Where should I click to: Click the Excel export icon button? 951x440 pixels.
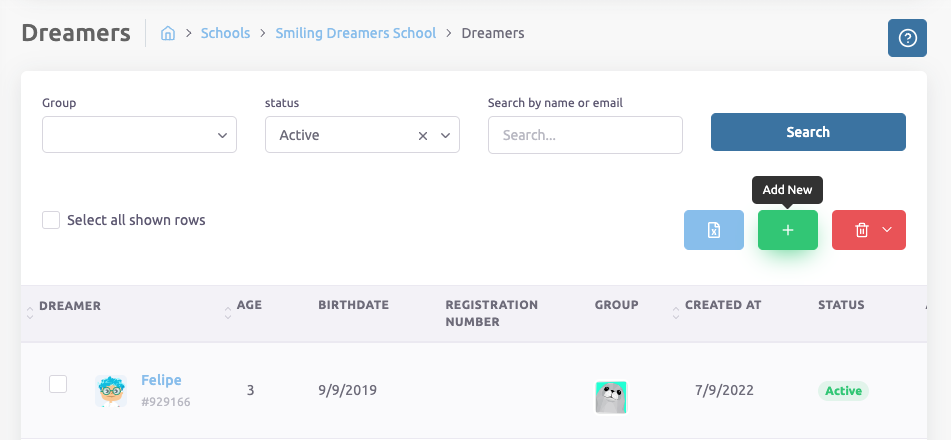(x=714, y=230)
